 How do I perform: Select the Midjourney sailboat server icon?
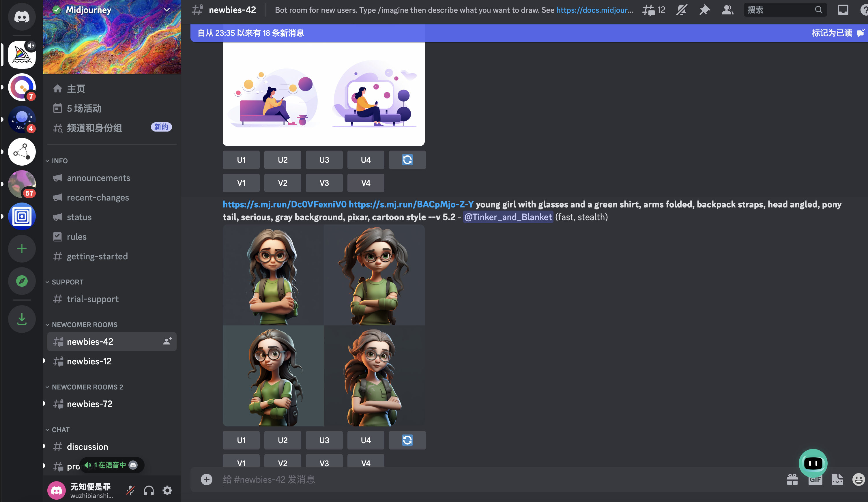pos(22,55)
